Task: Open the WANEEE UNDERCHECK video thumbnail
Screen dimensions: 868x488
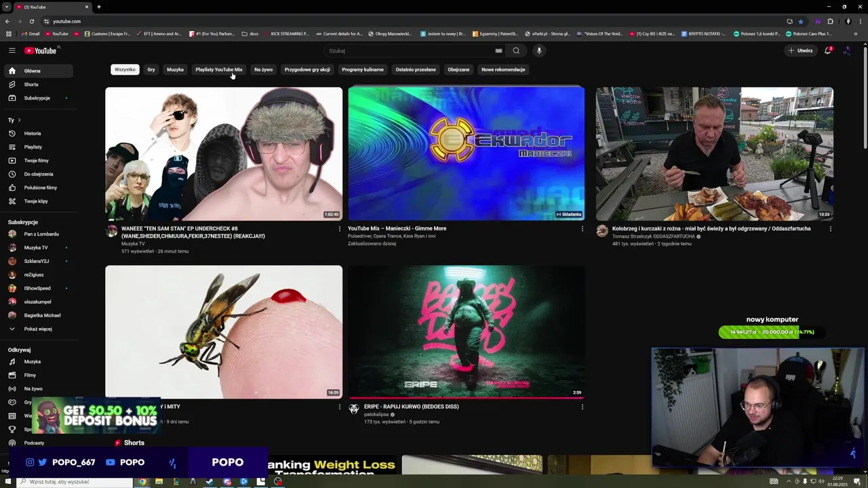Action: 224,153
